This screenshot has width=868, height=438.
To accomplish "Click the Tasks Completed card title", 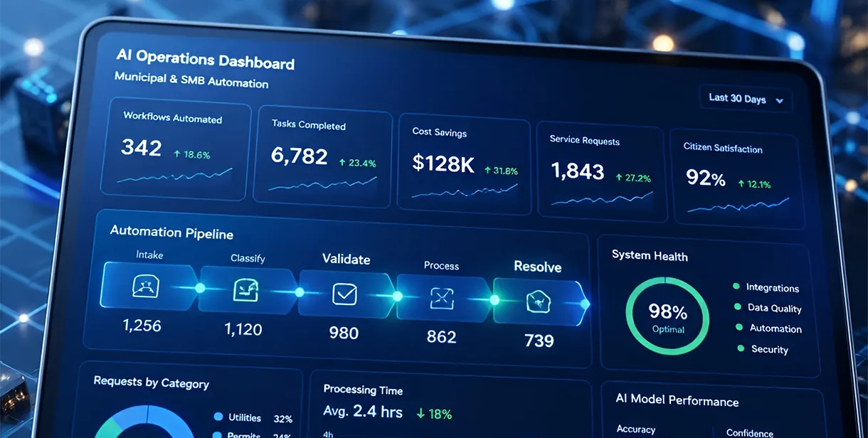I will tap(308, 125).
